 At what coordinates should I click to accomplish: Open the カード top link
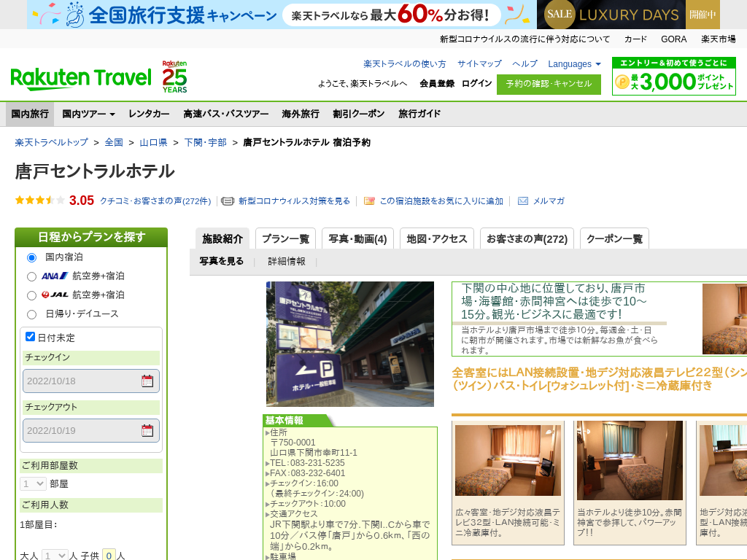click(x=635, y=39)
